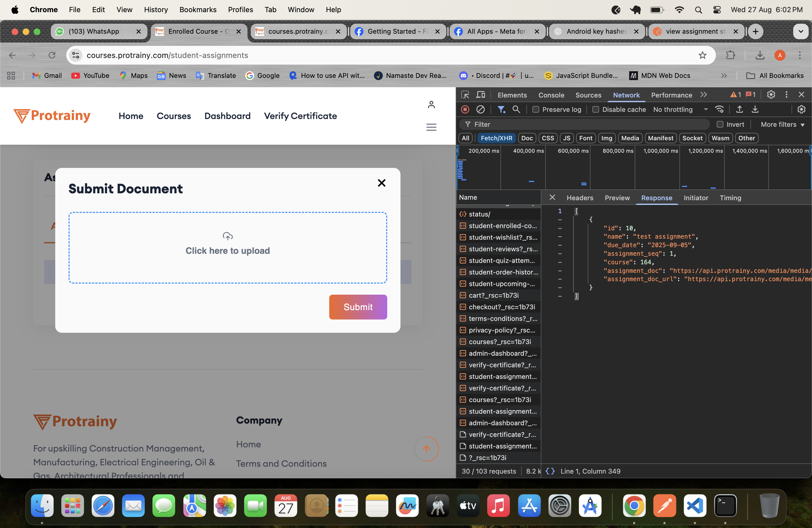Image resolution: width=812 pixels, height=528 pixels.
Task: Open network search magnifier icon
Action: (516, 109)
